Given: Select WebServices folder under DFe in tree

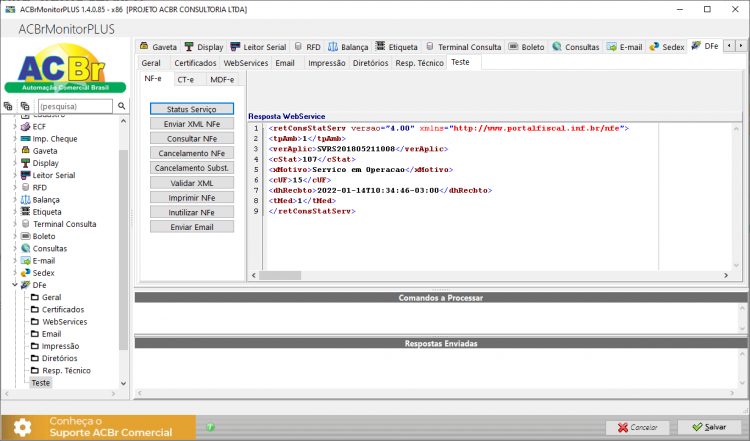Looking at the screenshot, I should click(65, 321).
